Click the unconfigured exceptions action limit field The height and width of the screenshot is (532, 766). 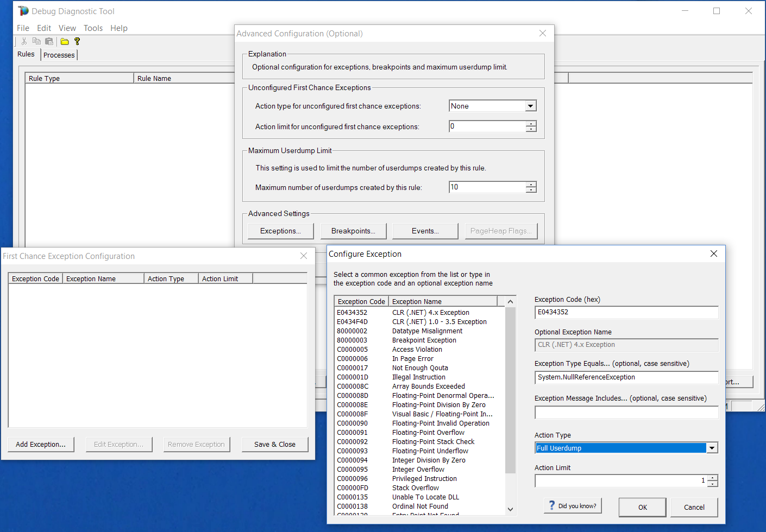click(x=487, y=126)
